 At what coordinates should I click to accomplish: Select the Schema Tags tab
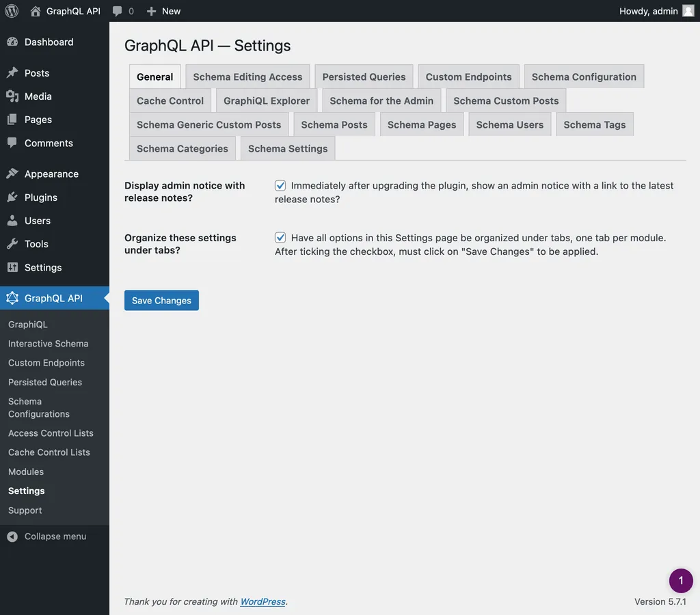pyautogui.click(x=595, y=124)
